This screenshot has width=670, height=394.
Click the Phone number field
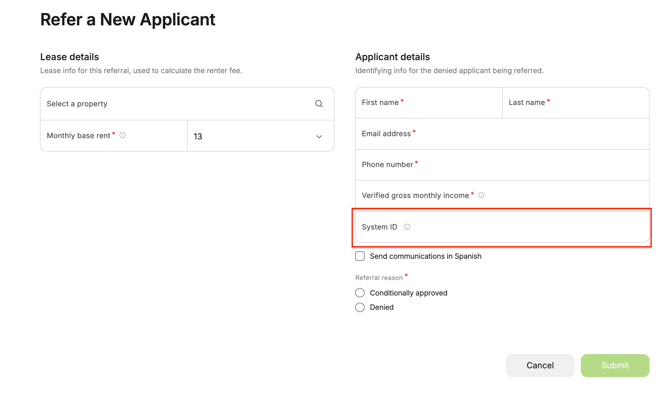tap(502, 165)
